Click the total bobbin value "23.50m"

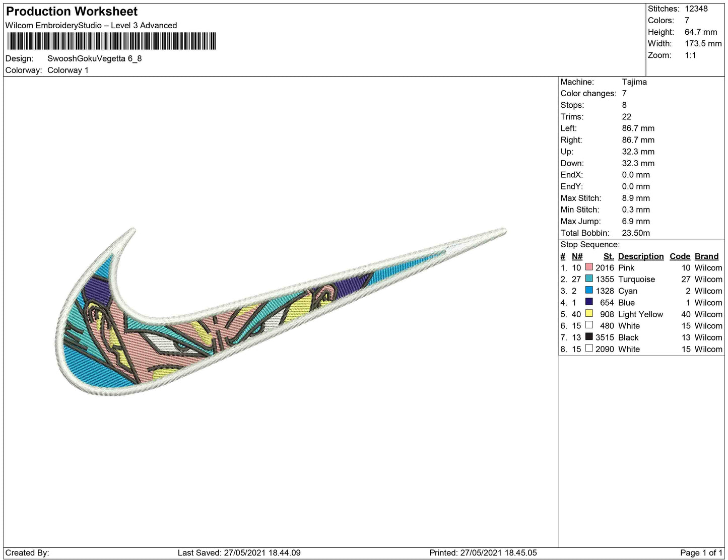(x=636, y=233)
